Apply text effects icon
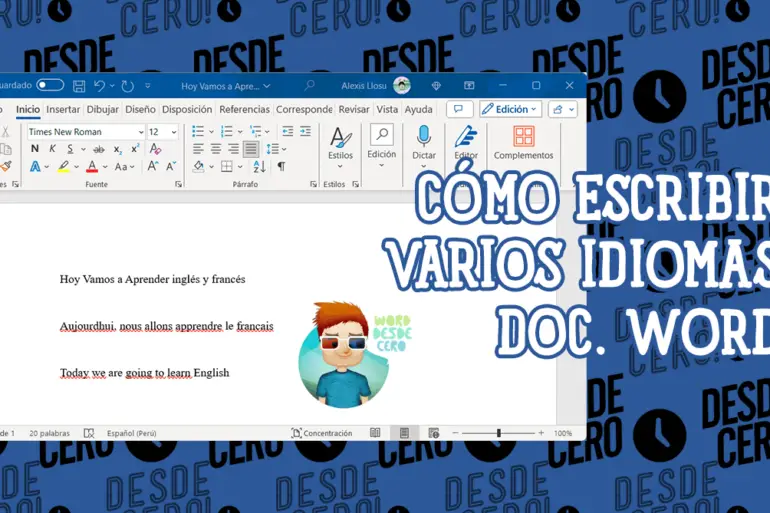 pos(35,166)
